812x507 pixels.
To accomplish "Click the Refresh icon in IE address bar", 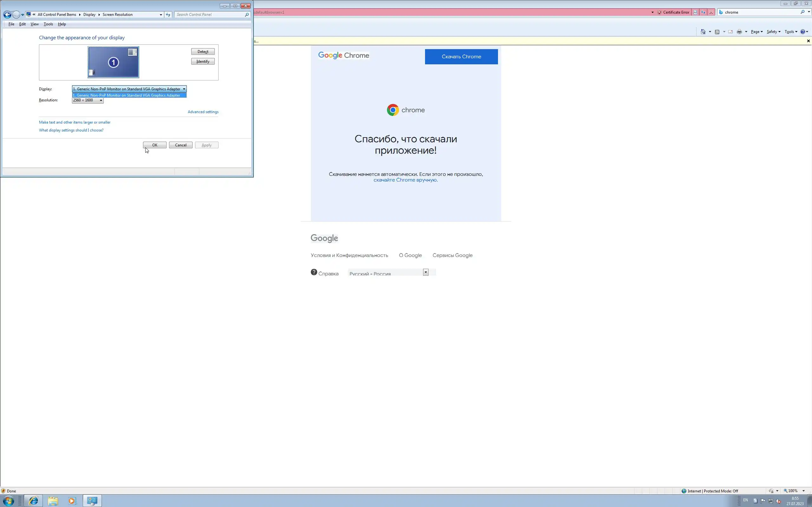I will 703,12.
